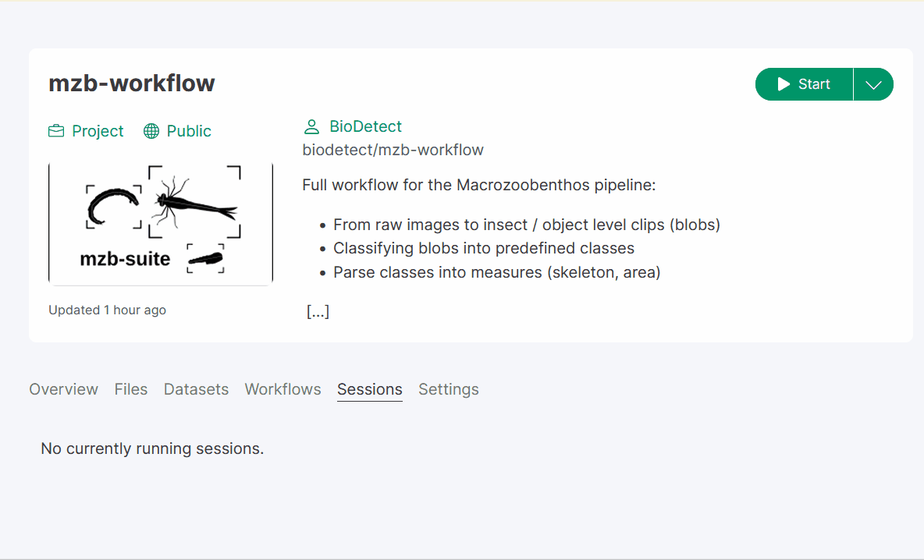Expand the description via [...] ellipsis
Viewport: 924px width, 560px height.
click(318, 311)
